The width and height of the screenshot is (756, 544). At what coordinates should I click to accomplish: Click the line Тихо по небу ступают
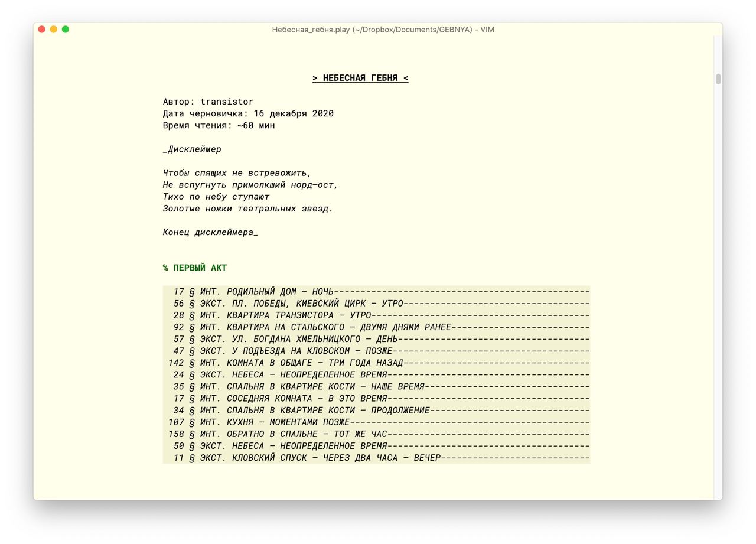pyautogui.click(x=216, y=197)
